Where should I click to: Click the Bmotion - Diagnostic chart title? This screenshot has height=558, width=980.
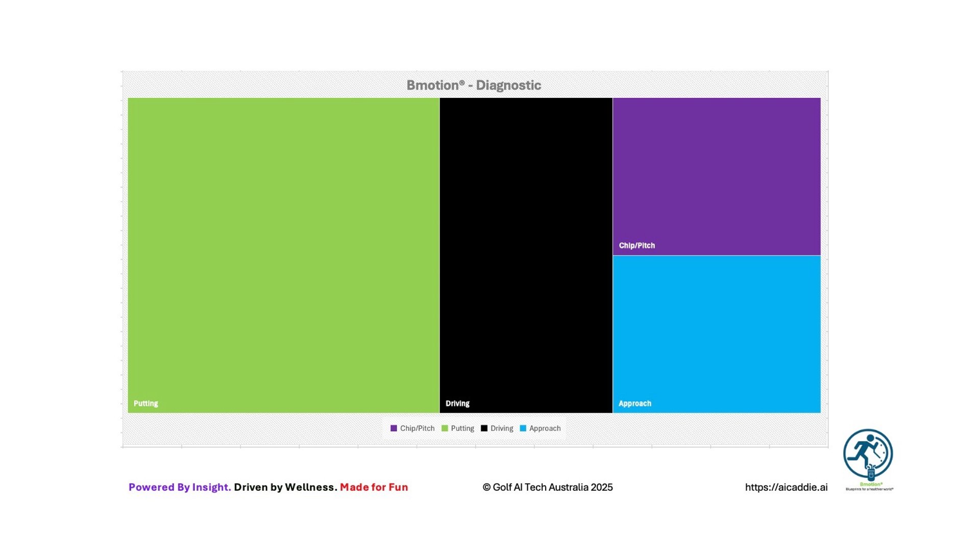(474, 85)
